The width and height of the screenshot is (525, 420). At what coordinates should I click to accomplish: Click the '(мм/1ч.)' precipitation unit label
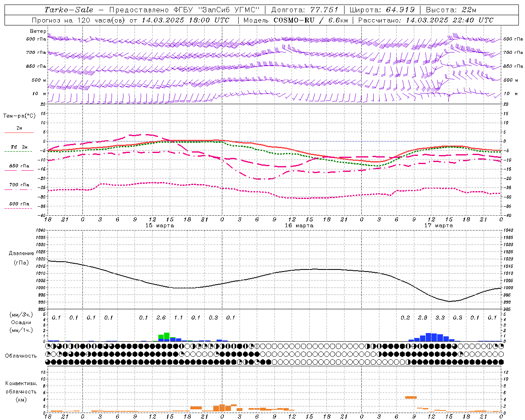click(x=22, y=330)
